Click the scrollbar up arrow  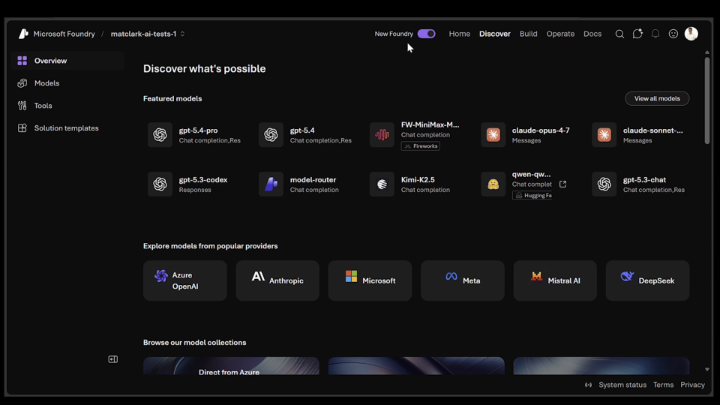click(707, 52)
